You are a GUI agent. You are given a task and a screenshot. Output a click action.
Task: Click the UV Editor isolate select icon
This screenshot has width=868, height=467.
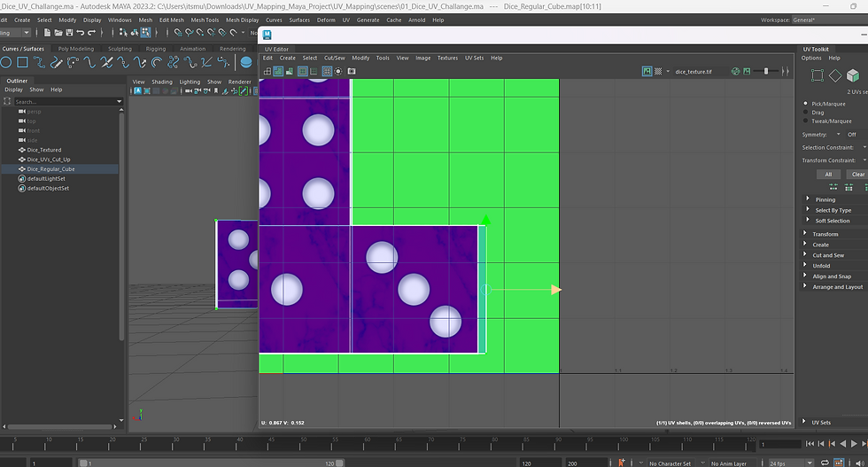(338, 72)
